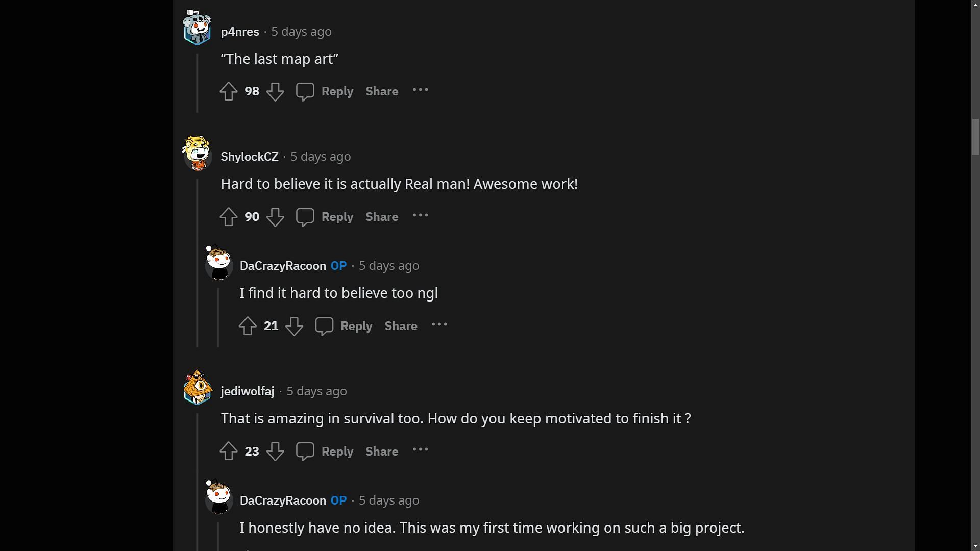Upvote p4nres's "The last map art" comment
Viewport: 980px width, 551px height.
pyautogui.click(x=228, y=91)
